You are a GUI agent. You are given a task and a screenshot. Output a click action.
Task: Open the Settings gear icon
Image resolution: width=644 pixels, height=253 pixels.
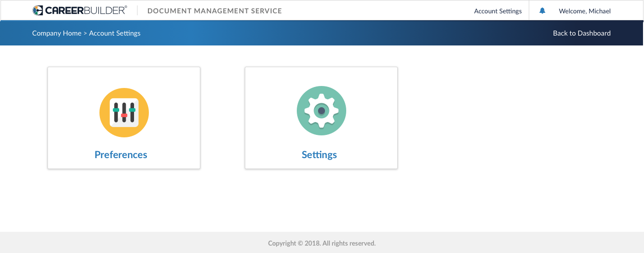(322, 111)
